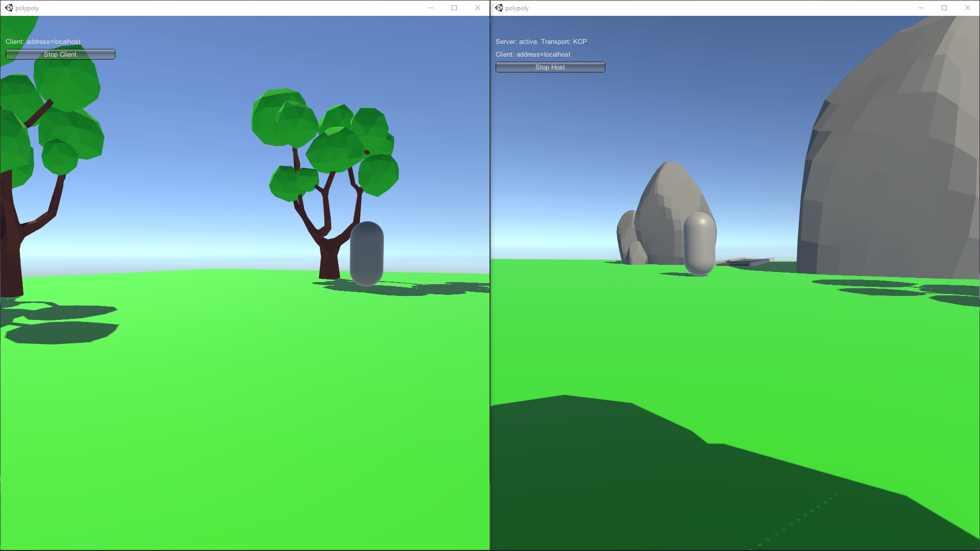Minimize the right polypoly host window
The height and width of the screenshot is (551, 980).
(x=921, y=8)
